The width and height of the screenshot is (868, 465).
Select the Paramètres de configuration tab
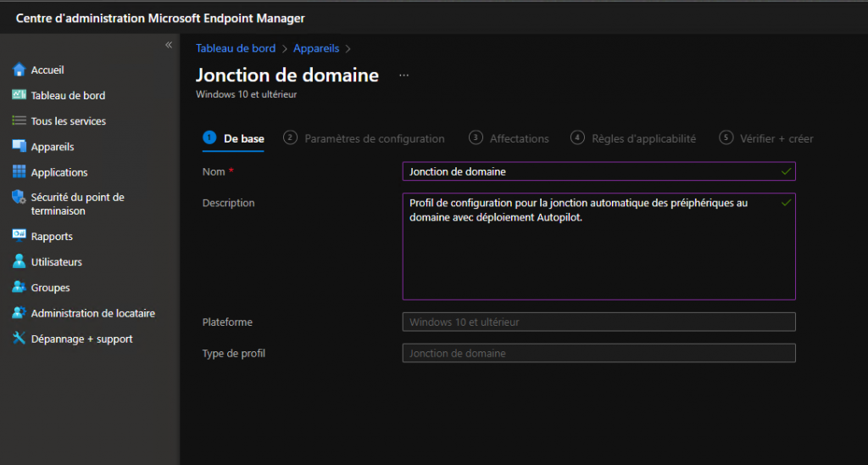364,138
